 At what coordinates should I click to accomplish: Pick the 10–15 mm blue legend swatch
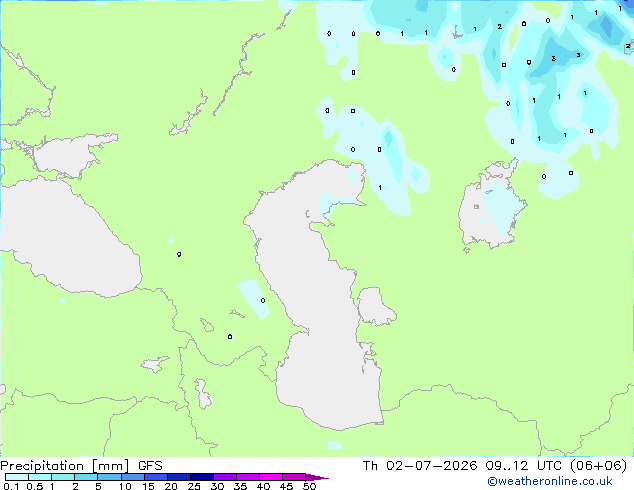coord(132,477)
